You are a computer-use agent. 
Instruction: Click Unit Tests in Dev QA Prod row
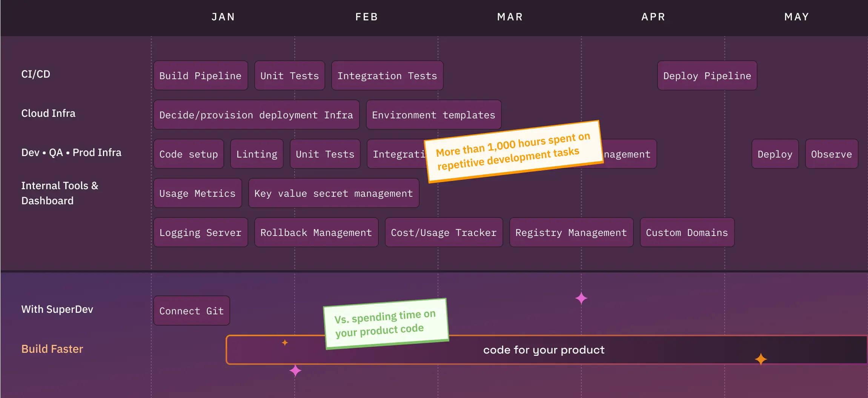coord(325,154)
